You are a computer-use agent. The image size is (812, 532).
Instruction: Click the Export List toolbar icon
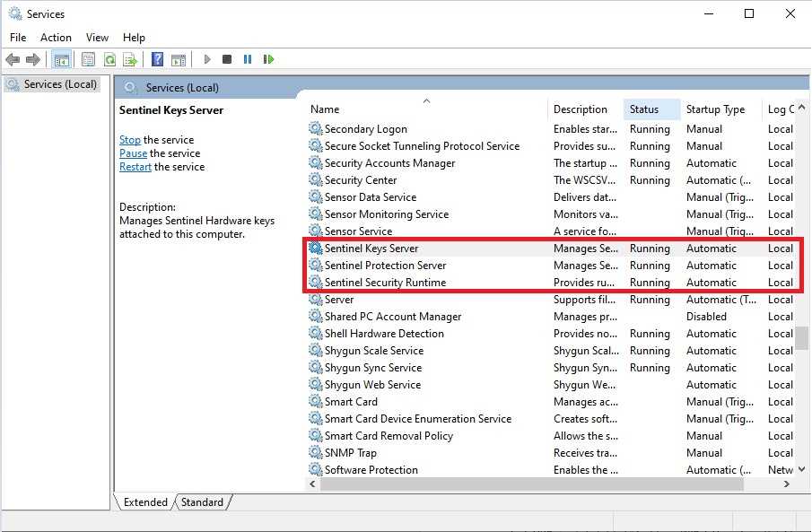click(x=130, y=59)
